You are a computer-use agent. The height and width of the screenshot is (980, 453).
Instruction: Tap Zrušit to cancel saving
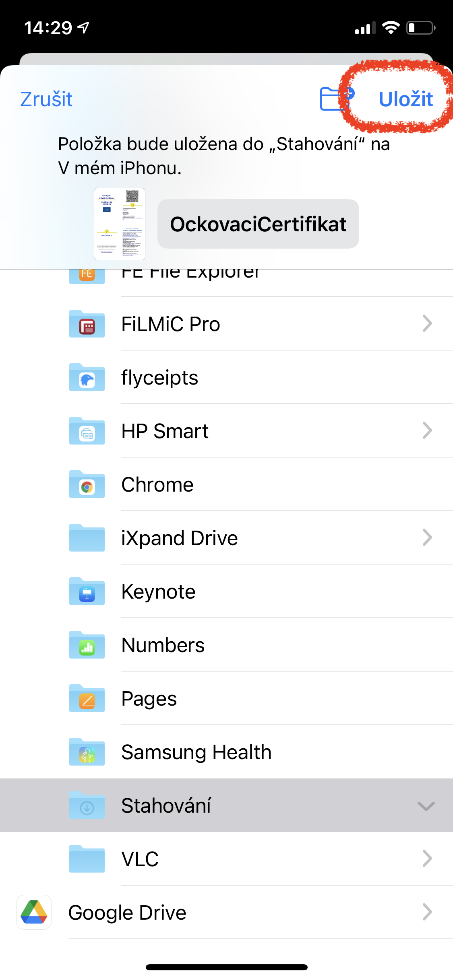46,99
